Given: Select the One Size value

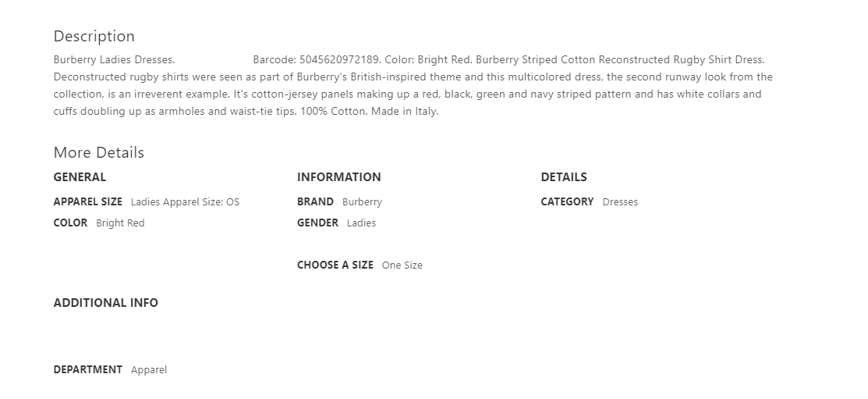Looking at the screenshot, I should point(402,265).
